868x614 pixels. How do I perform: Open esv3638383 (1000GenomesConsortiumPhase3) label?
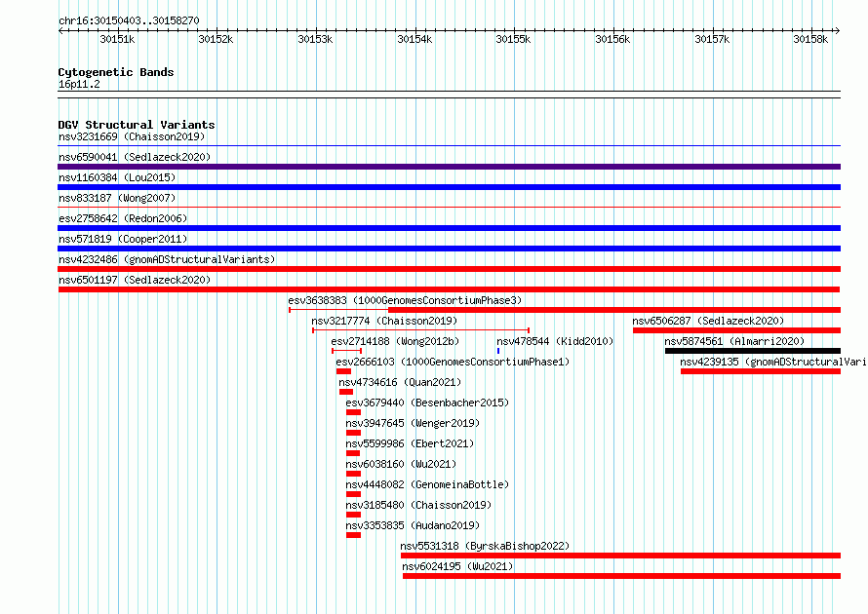click(x=405, y=300)
